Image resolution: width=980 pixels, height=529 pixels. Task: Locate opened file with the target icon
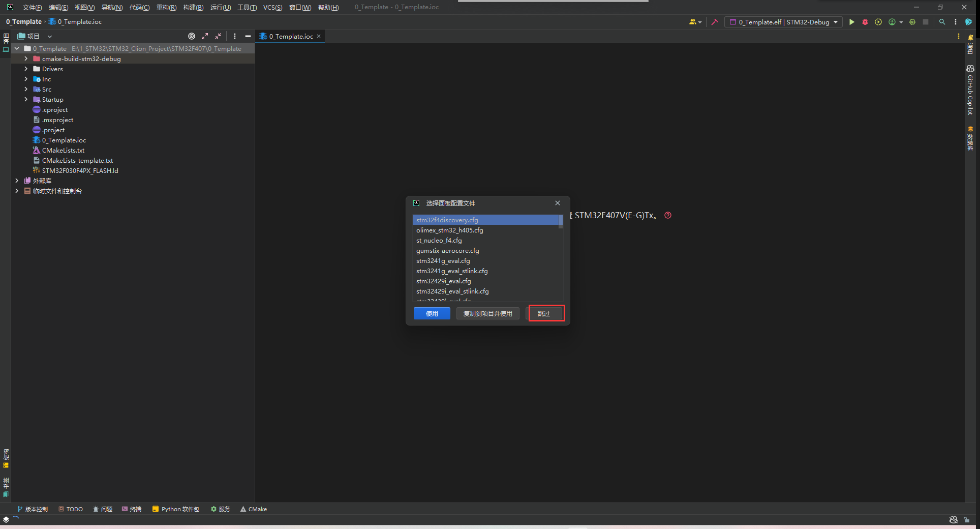[192, 36]
